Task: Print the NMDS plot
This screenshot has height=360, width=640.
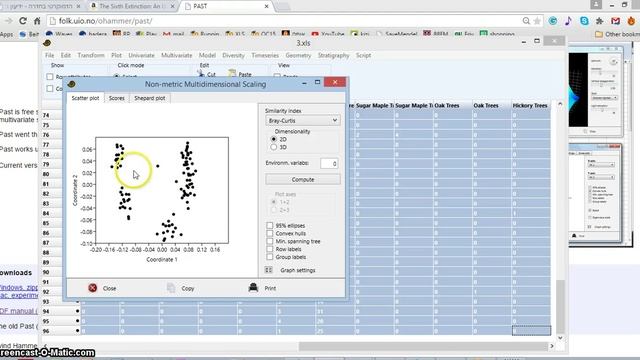Action: coord(262,288)
